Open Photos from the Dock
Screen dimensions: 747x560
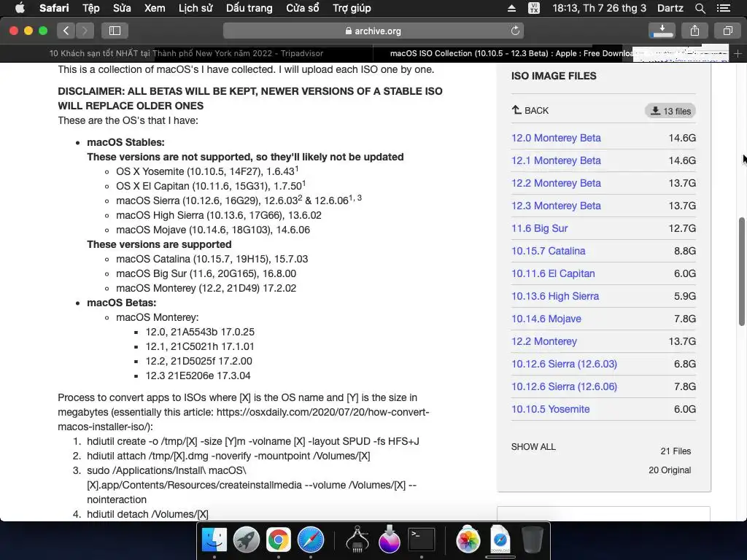(468, 540)
